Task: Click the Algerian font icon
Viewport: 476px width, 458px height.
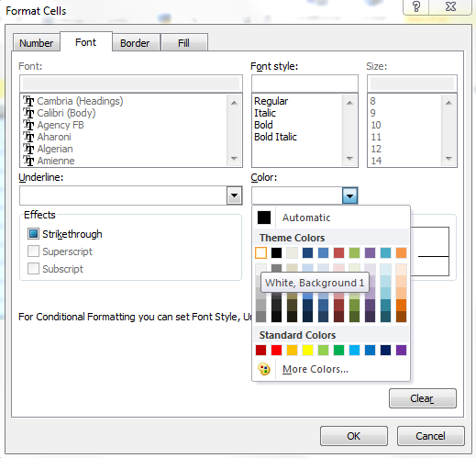Action: (x=28, y=149)
